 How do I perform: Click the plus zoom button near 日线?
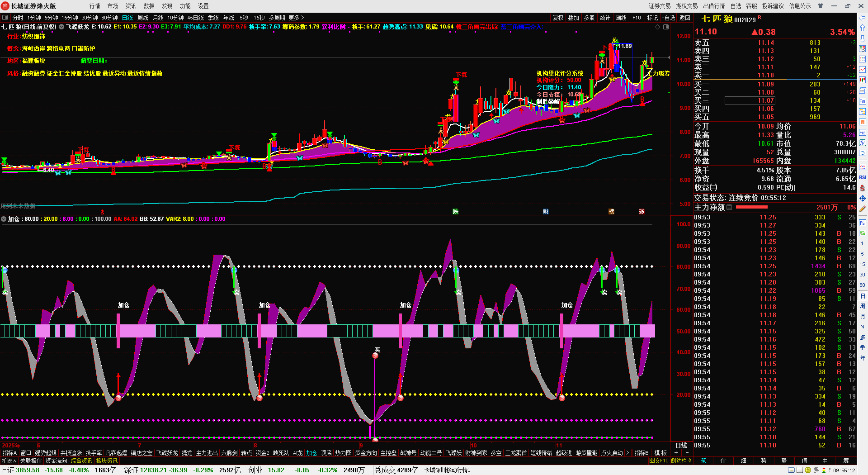tap(676, 453)
